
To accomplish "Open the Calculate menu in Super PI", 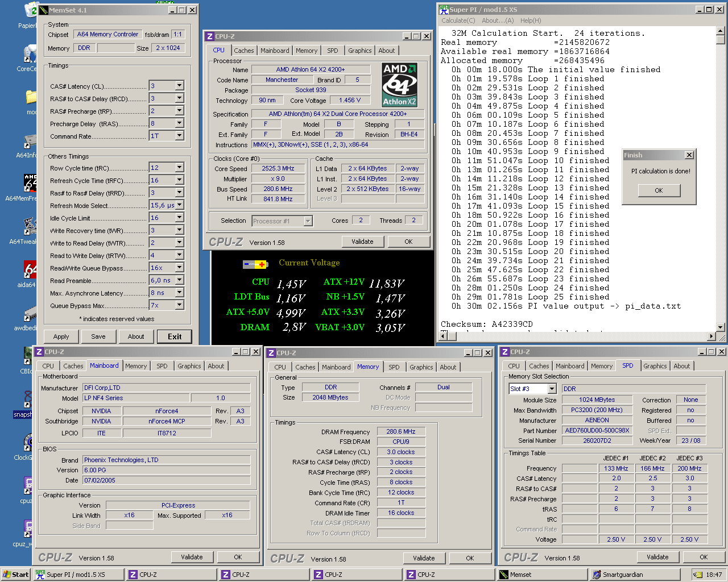I will point(458,20).
